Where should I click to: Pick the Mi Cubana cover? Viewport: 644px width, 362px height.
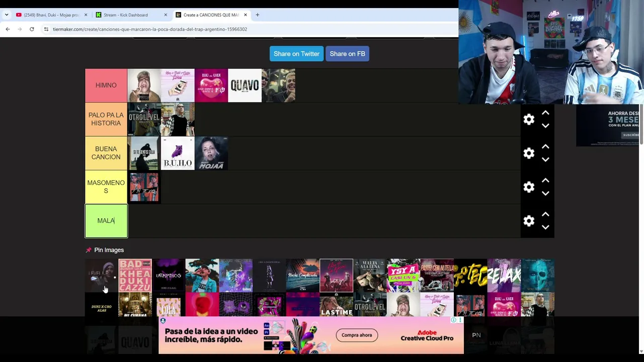click(x=135, y=305)
